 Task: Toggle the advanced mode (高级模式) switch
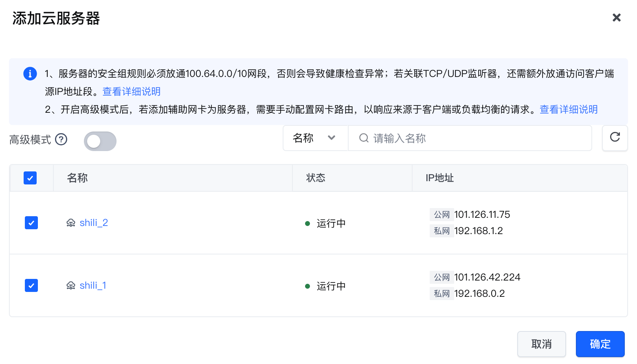click(100, 141)
